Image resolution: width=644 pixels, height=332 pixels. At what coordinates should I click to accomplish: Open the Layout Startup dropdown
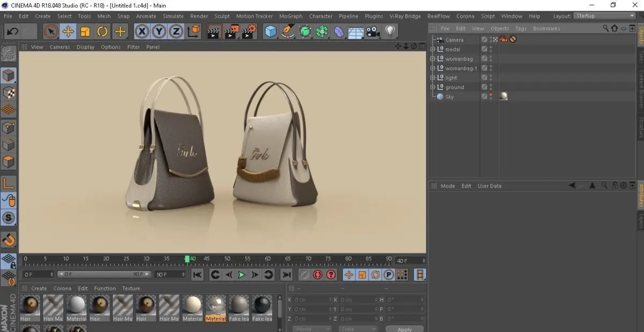[604, 16]
